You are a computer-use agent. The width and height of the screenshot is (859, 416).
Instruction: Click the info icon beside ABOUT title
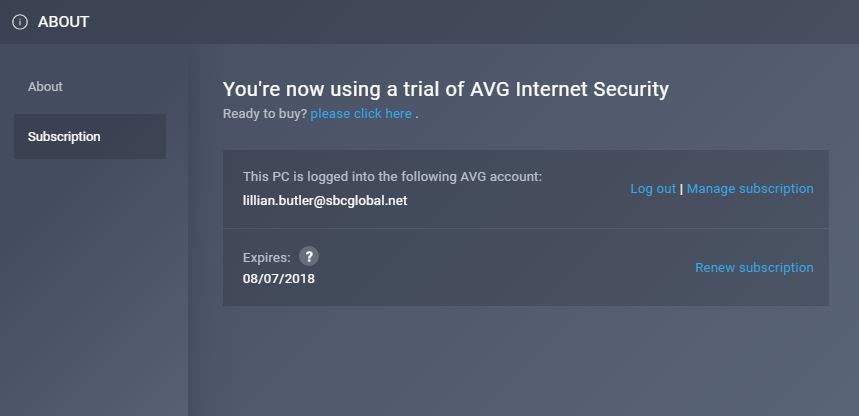pos(20,22)
